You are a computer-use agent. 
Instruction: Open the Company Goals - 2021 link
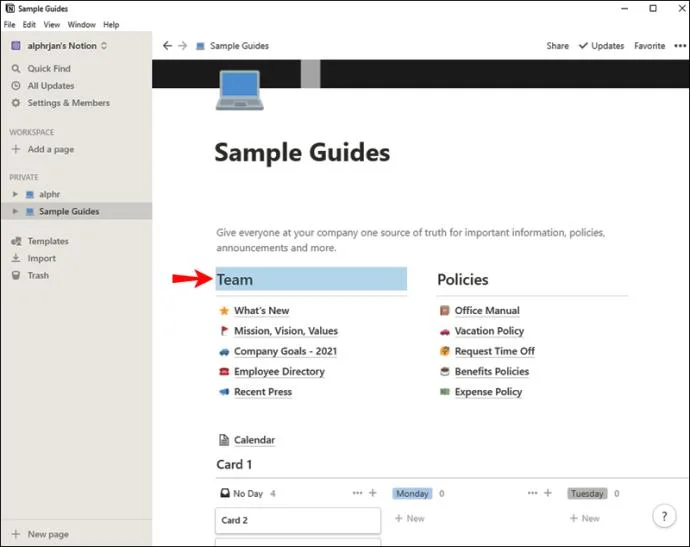click(x=285, y=351)
